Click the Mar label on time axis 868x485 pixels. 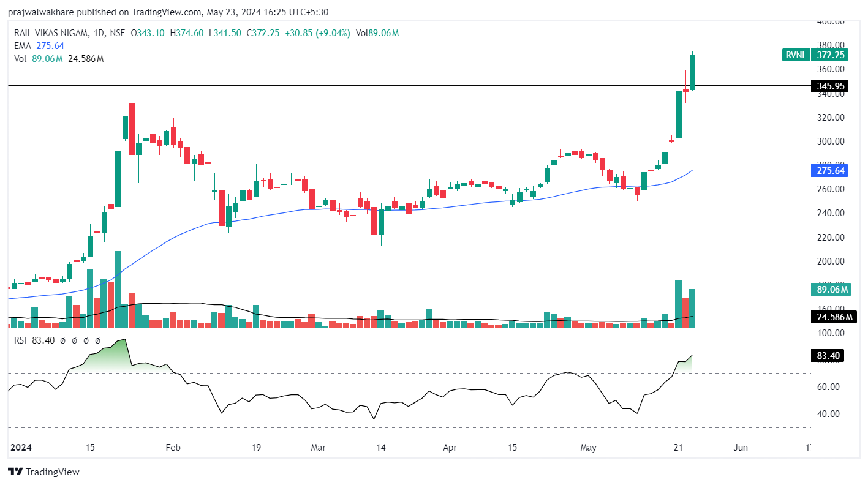tap(319, 448)
